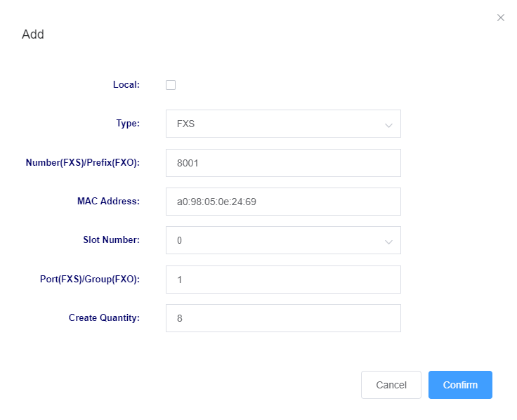The width and height of the screenshot is (517, 420).
Task: Close the Add dialog with the X icon
Action: click(501, 18)
